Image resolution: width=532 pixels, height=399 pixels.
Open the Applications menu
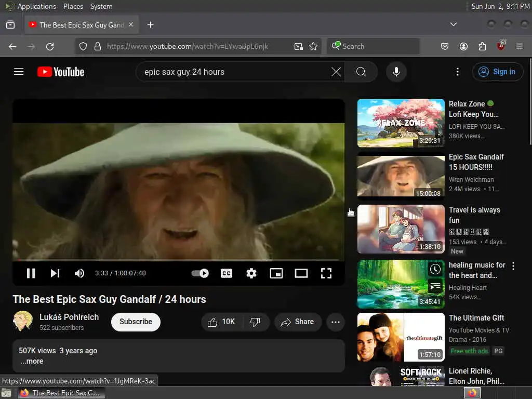pyautogui.click(x=37, y=6)
